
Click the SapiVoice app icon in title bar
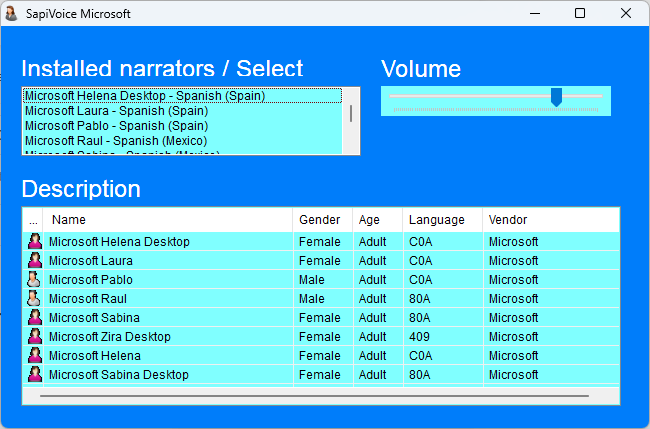(12, 14)
